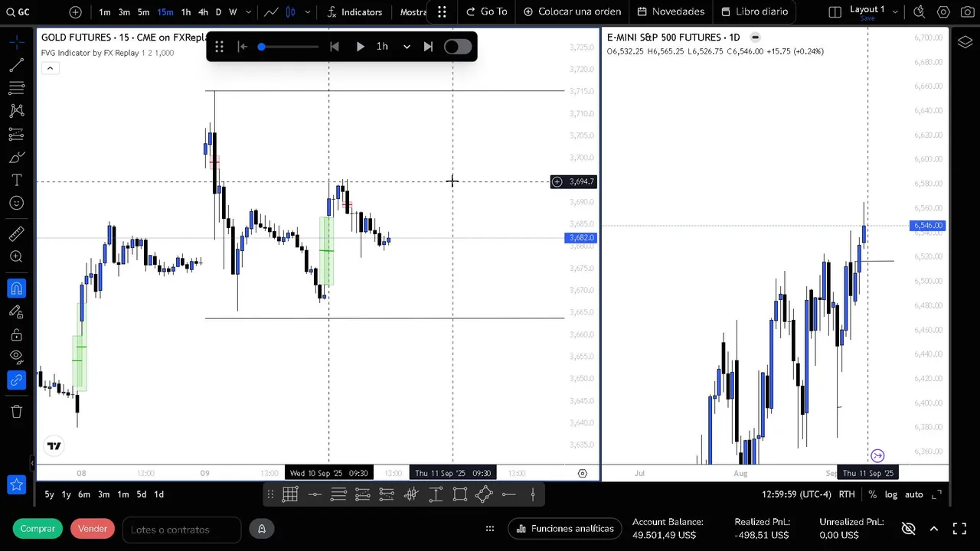This screenshot has width=980, height=551.
Task: Toggle log scale on price axis
Action: [891, 494]
